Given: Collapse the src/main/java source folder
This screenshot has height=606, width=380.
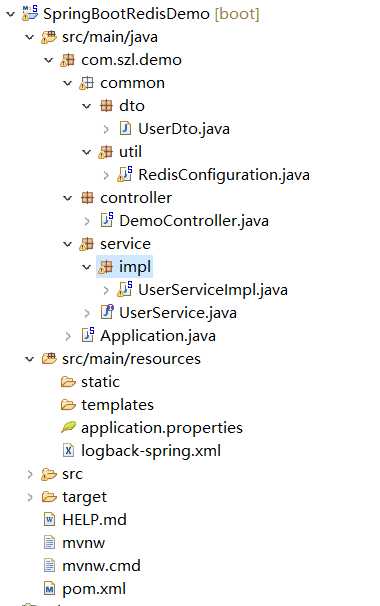Looking at the screenshot, I should [30, 37].
